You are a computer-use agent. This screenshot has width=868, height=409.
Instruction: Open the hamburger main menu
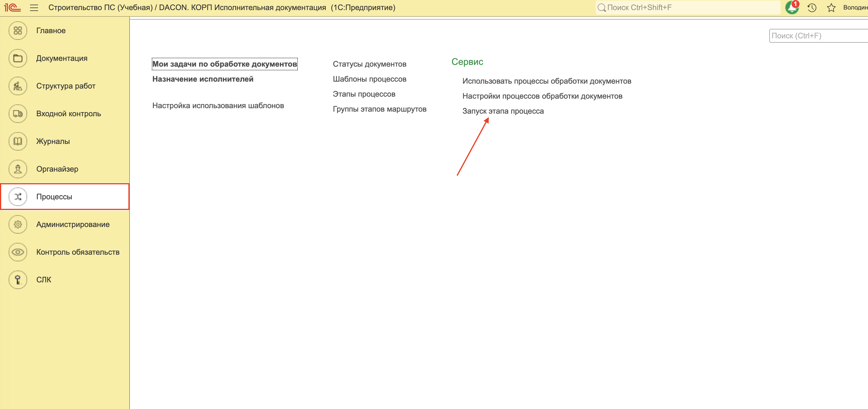click(34, 7)
